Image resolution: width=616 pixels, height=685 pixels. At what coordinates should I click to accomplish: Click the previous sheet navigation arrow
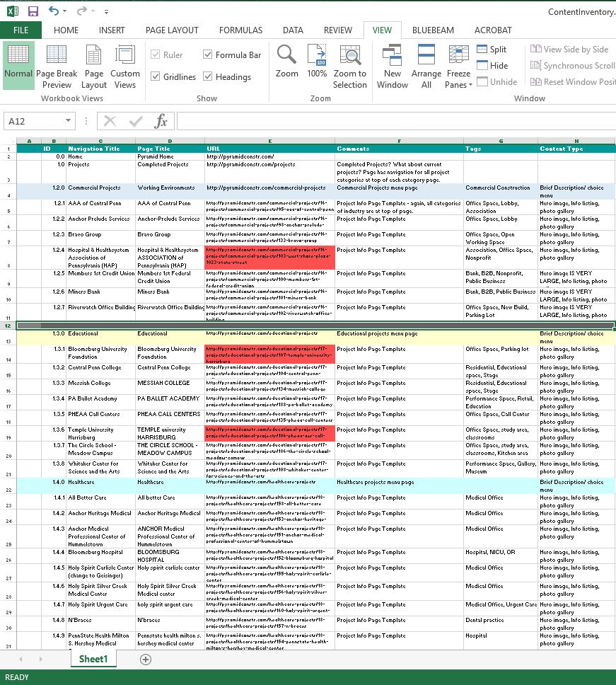[21, 659]
